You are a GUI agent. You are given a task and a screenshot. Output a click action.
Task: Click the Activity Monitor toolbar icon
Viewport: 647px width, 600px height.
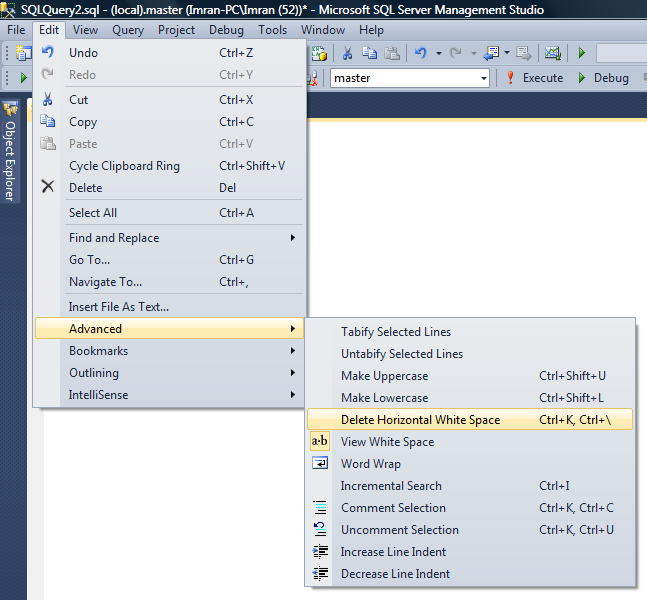[x=552, y=53]
